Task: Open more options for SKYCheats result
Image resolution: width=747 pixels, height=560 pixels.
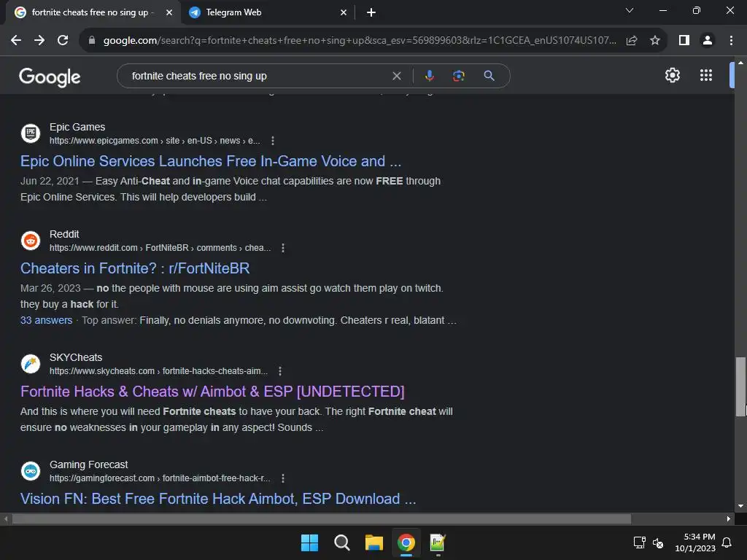Action: [x=280, y=371]
